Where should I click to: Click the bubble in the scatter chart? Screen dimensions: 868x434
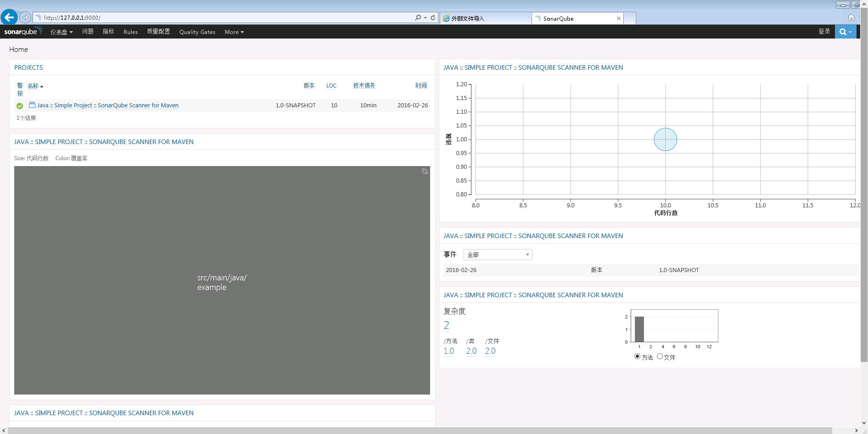coord(665,139)
